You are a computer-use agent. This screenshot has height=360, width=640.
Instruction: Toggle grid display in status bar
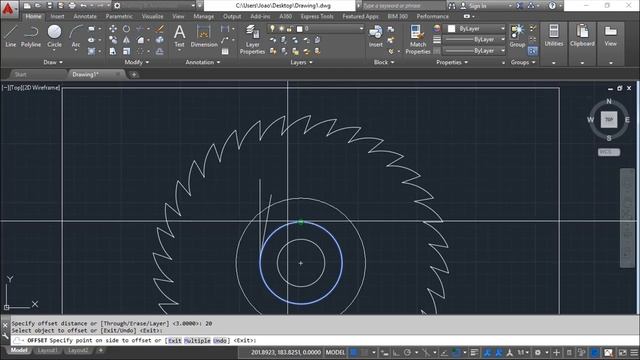[354, 352]
